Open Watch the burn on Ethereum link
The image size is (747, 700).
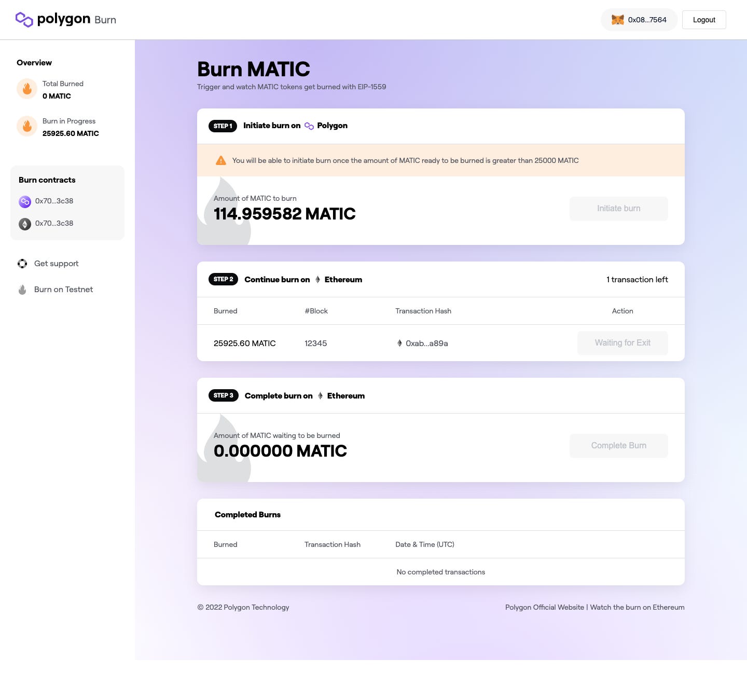tap(637, 607)
